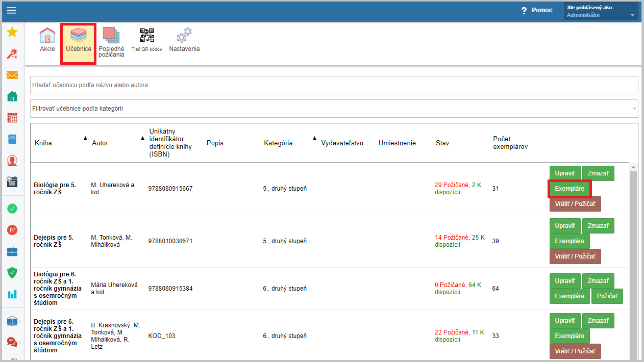Image resolution: width=644 pixels, height=362 pixels.
Task: Click the green shield icon
Action: [x=12, y=273]
